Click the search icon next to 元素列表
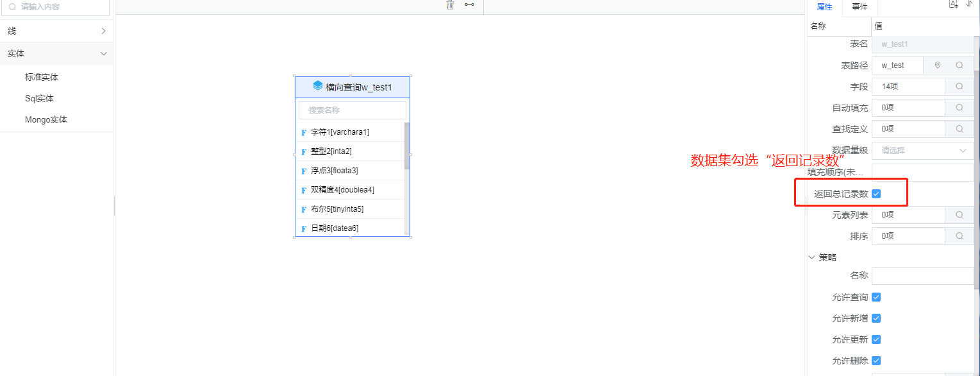This screenshot has width=980, height=376. [959, 215]
